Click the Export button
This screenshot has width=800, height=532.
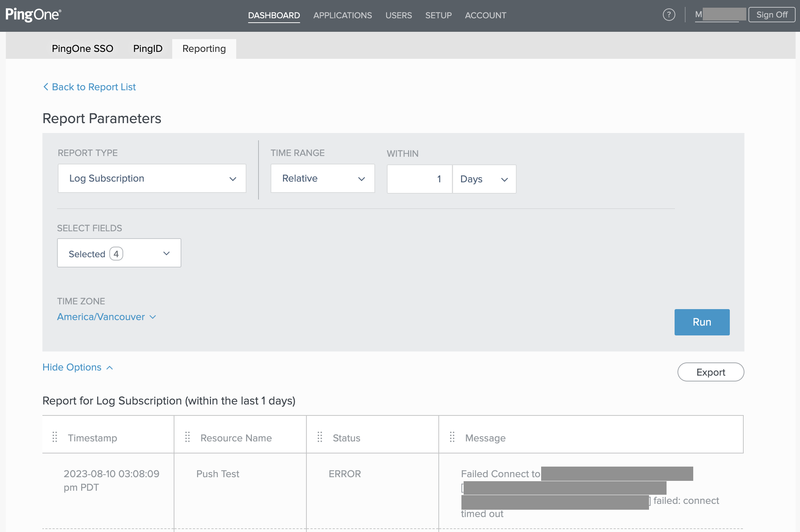[x=711, y=372]
